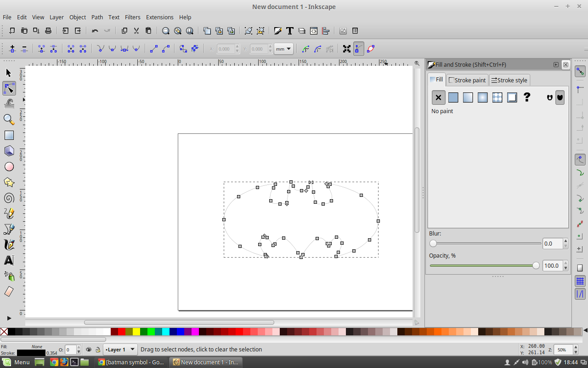Click the Print document icon
This screenshot has height=368, width=588.
(48, 31)
